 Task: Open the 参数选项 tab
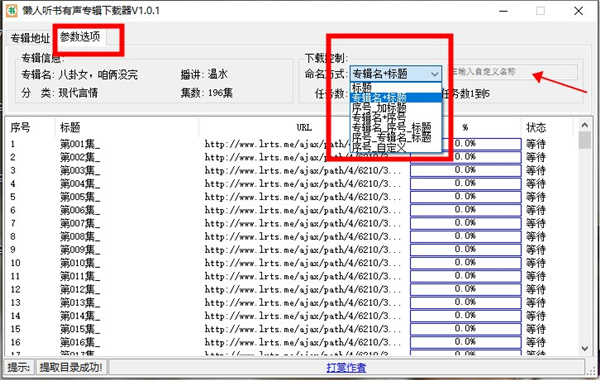80,37
